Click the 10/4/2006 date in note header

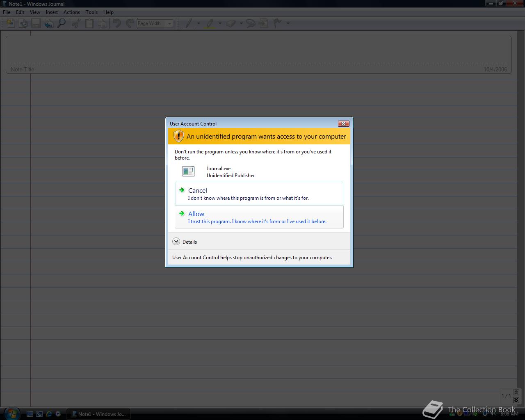pyautogui.click(x=495, y=69)
